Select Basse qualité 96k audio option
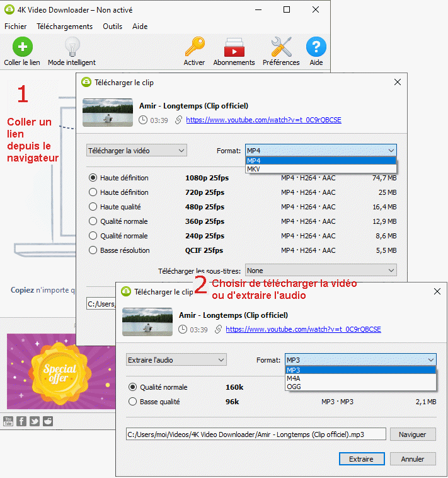Screen dimensions: 448x478 132,402
